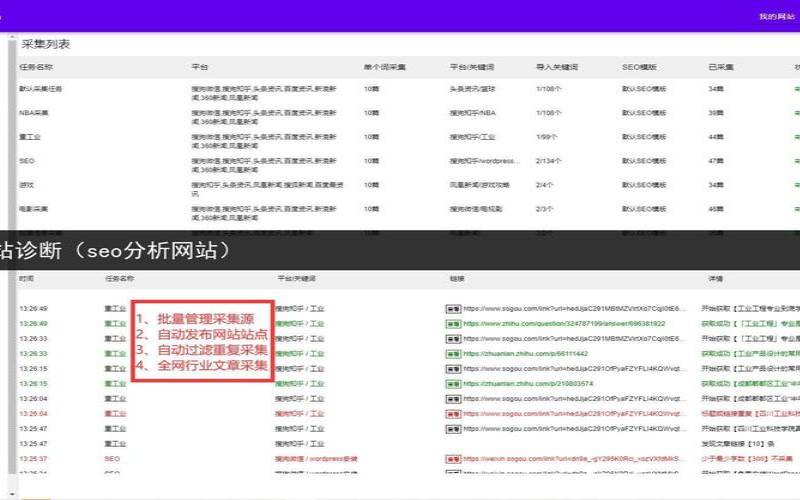Click the green 重工业 task link at 13:26:33
Viewport: 800px width, 500px height.
point(115,354)
